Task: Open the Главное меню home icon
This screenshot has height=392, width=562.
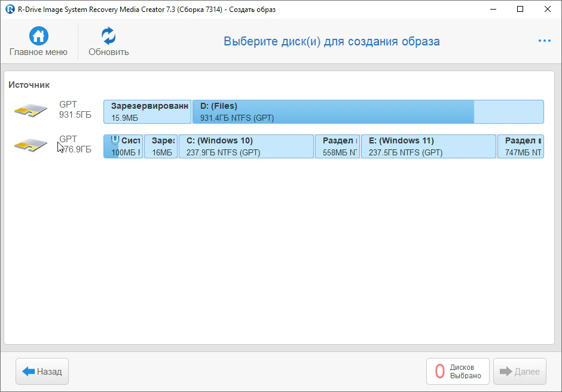Action: (38, 36)
